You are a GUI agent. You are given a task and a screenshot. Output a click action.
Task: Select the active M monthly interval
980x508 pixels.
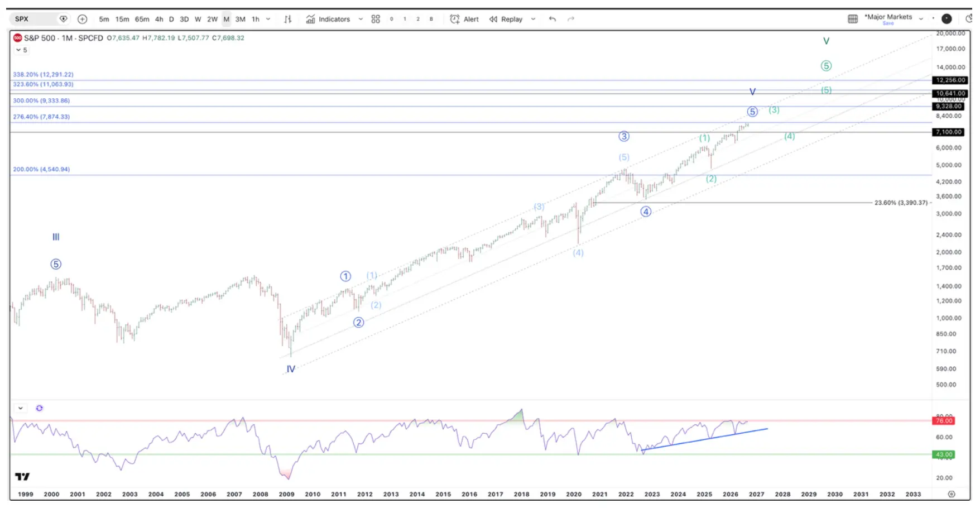click(x=227, y=19)
